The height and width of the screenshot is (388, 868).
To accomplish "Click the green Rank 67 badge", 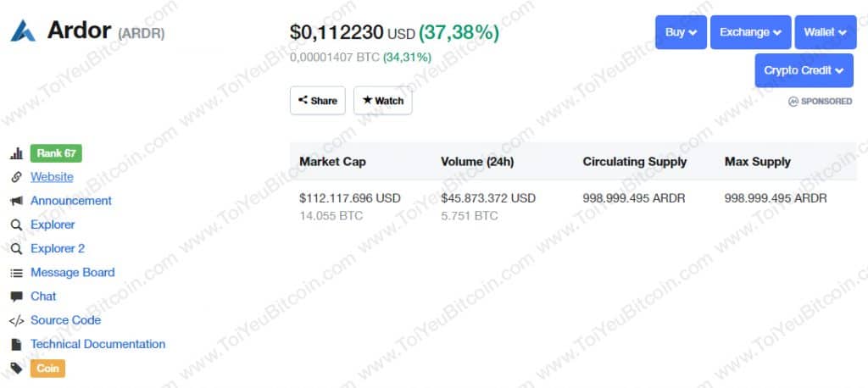I will pyautogui.click(x=56, y=153).
